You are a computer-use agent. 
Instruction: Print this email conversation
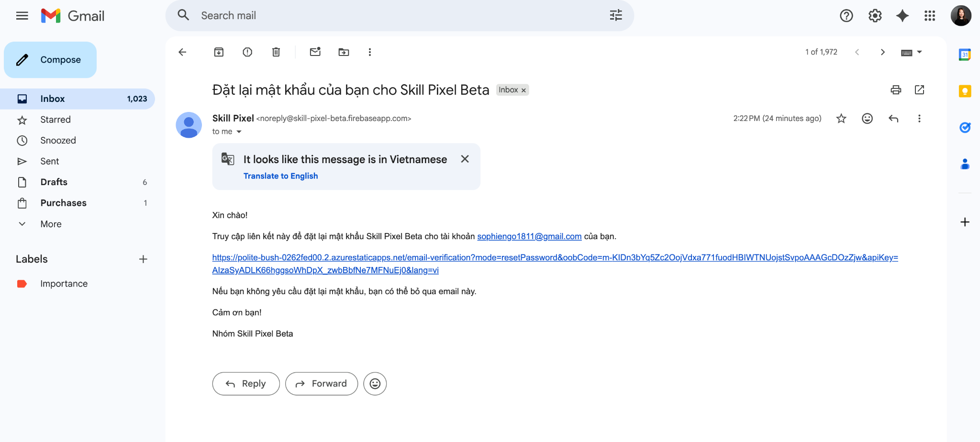point(896,90)
